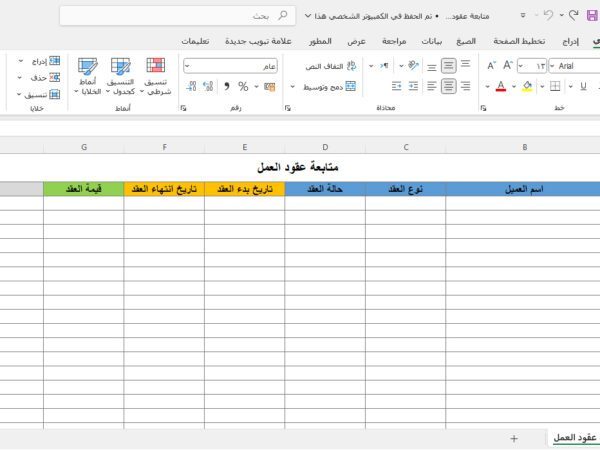Click into the بحث search box
Viewport: 600px width, 450px height.
tap(178, 16)
